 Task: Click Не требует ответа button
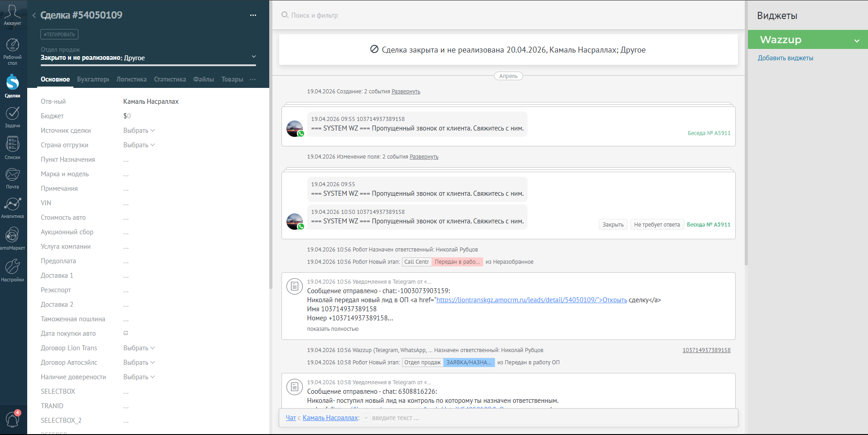657,225
